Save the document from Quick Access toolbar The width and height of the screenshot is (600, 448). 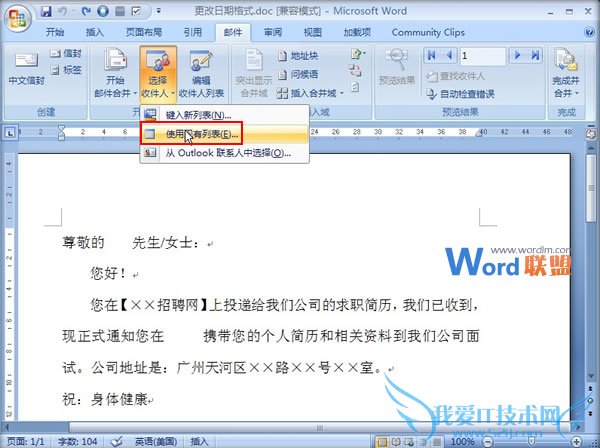[46, 11]
